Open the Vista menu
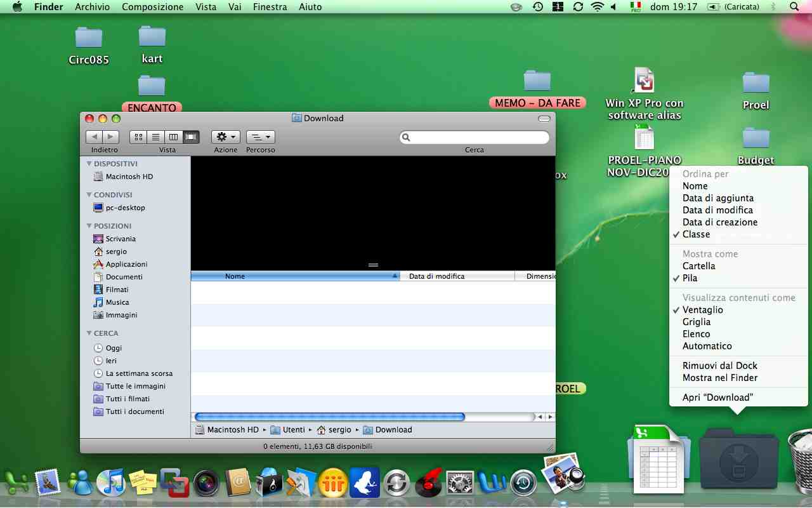 pos(206,6)
